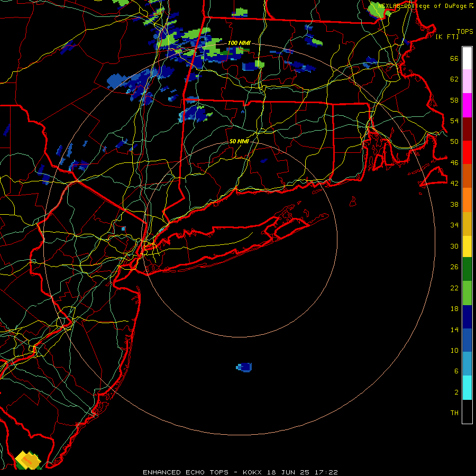Click the black TH threshold swatch
This screenshot has height=476, width=476.
467,411
